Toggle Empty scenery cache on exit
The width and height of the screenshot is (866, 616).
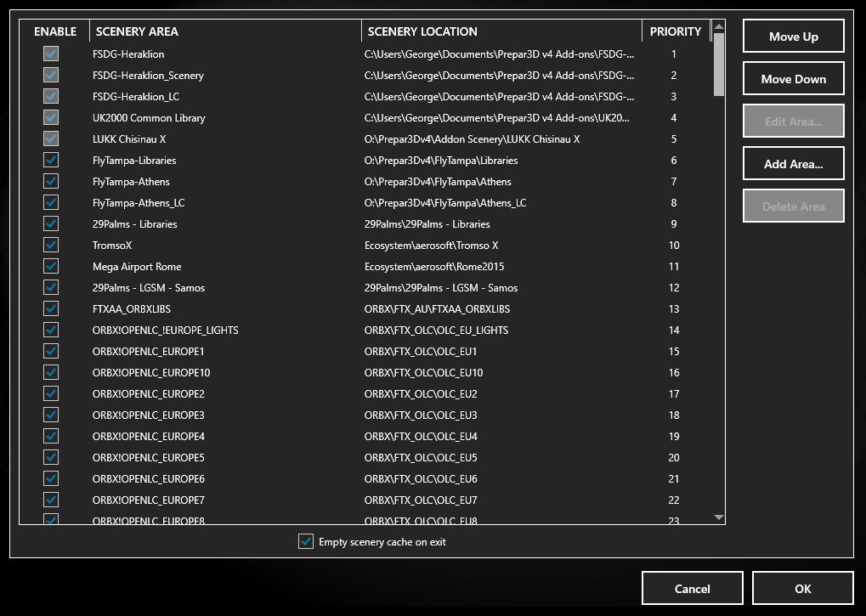(x=306, y=542)
